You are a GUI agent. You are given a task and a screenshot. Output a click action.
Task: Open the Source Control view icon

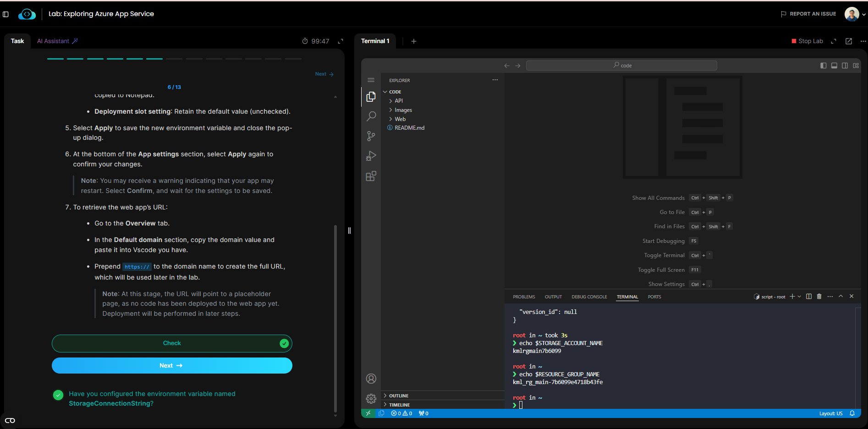tap(371, 136)
